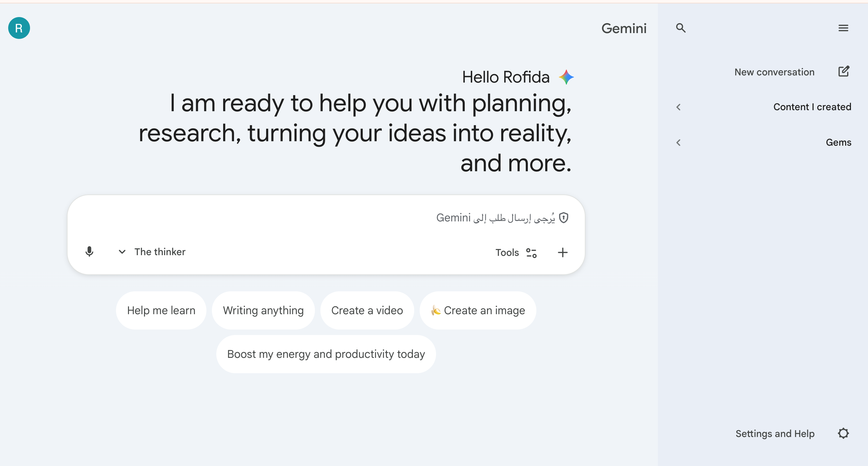Open the model selector showing The thinker
Image resolution: width=868 pixels, height=466 pixels.
coord(152,252)
